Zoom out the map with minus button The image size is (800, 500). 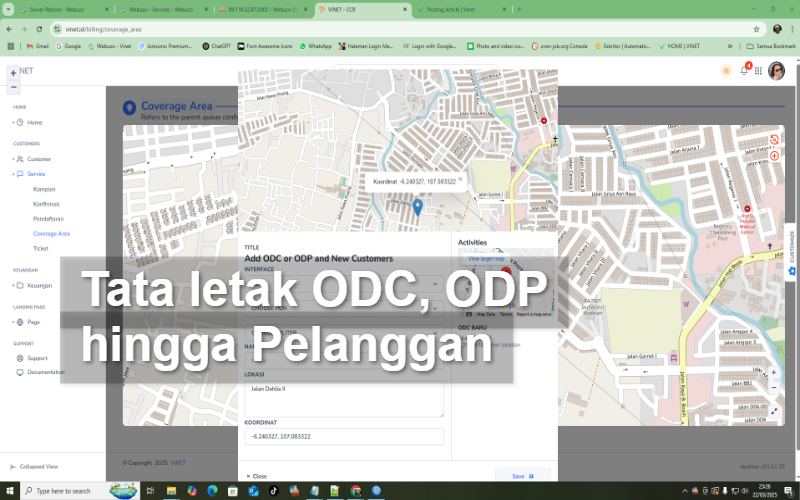pos(13,87)
